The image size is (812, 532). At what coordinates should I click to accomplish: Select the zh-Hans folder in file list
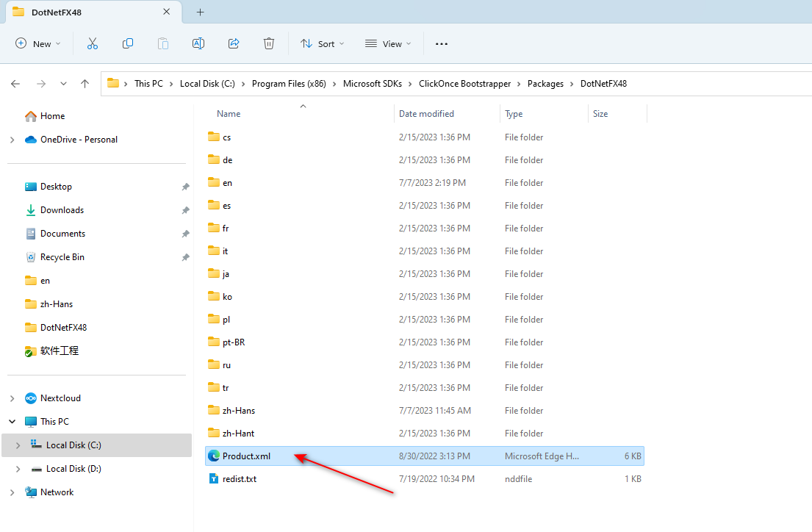coord(239,410)
